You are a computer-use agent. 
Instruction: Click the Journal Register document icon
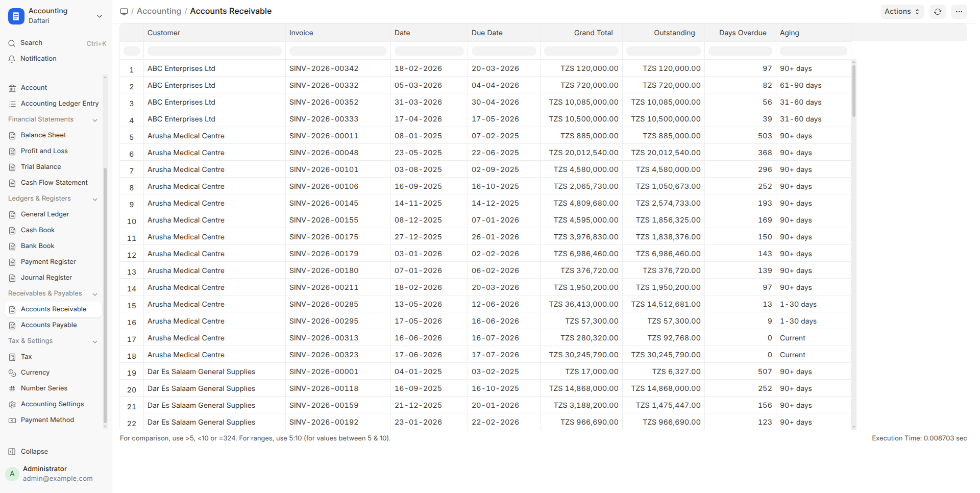pos(12,278)
